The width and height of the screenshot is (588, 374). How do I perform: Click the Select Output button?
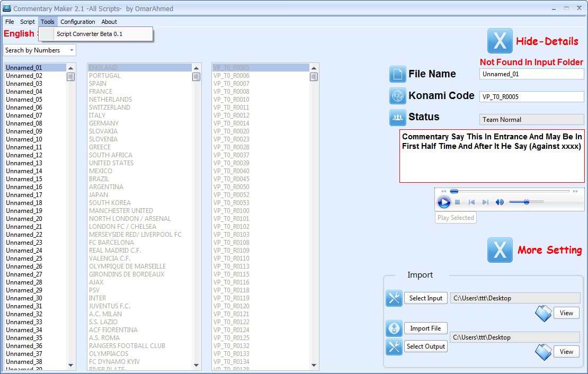426,346
